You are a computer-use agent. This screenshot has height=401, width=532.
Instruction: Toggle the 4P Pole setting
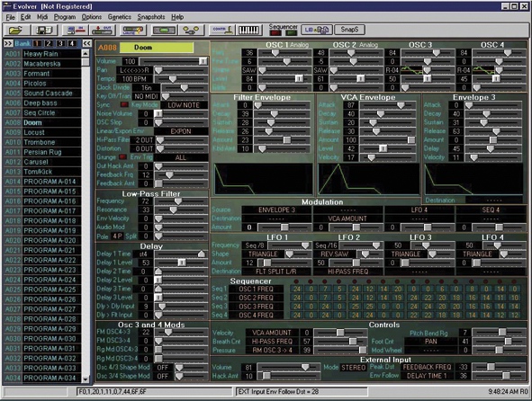117,236
